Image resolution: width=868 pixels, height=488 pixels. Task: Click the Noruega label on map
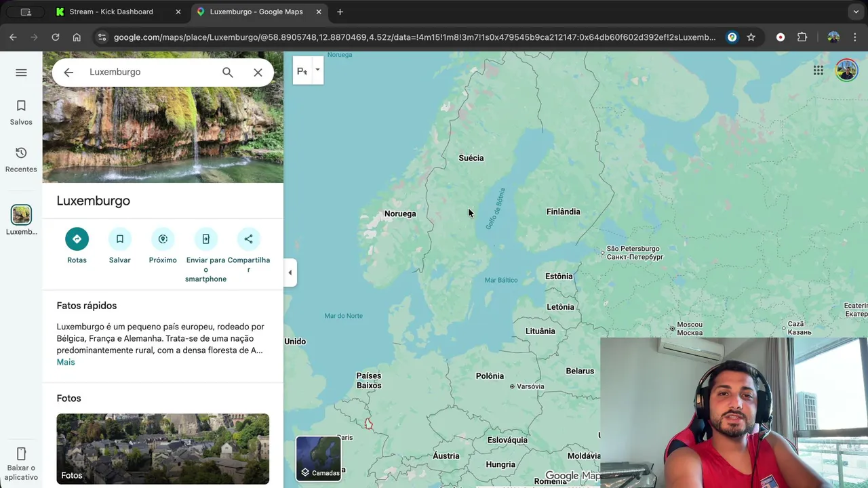tap(400, 213)
